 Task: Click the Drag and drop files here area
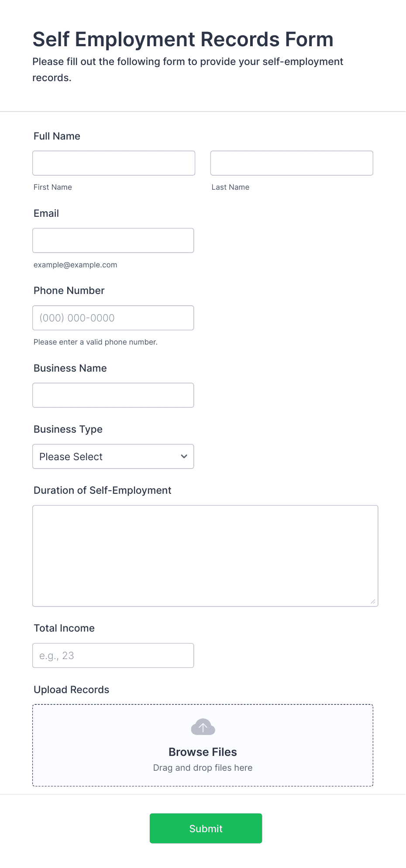(203, 768)
